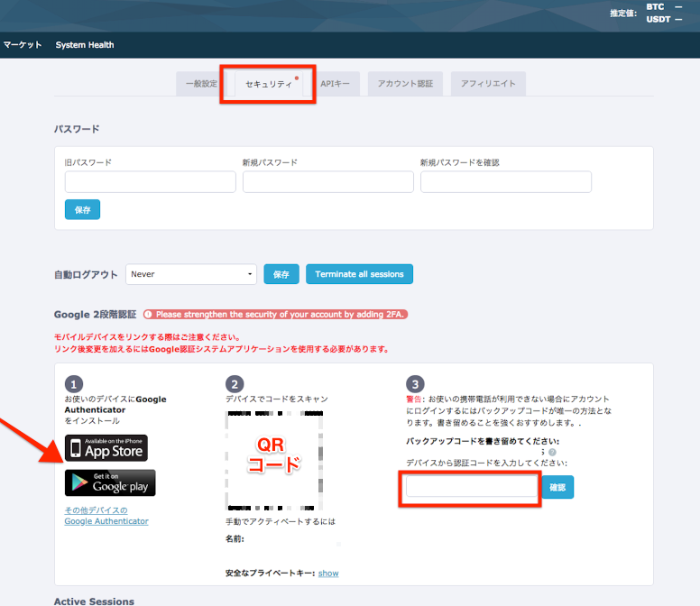
Task: Open the Google play download badge
Action: click(110, 482)
